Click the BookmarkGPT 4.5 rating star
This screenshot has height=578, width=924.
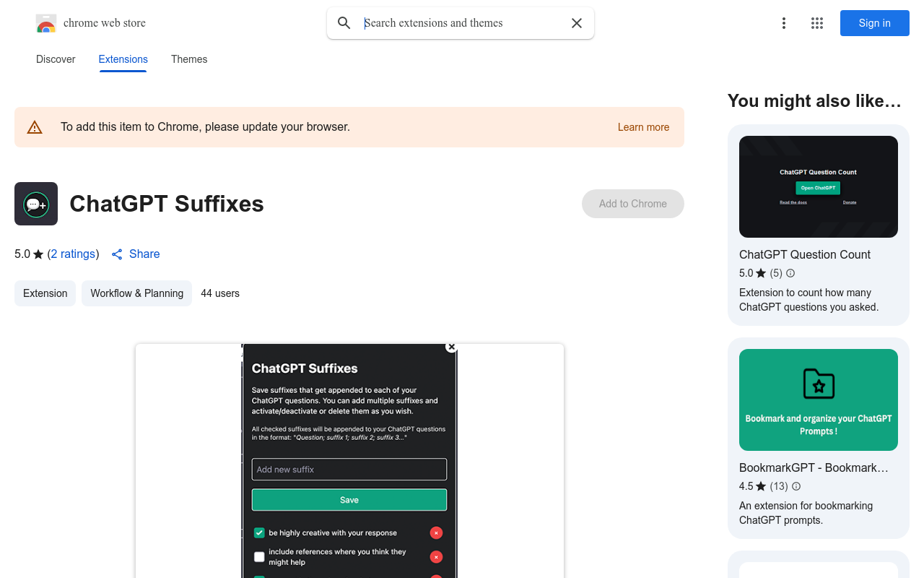pyautogui.click(x=761, y=486)
